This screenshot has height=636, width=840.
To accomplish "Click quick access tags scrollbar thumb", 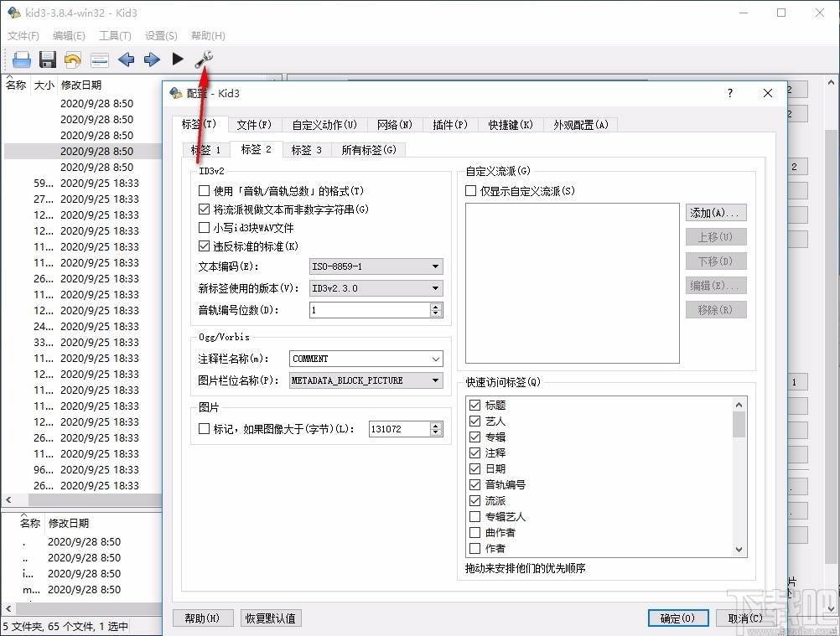I will tap(739, 425).
